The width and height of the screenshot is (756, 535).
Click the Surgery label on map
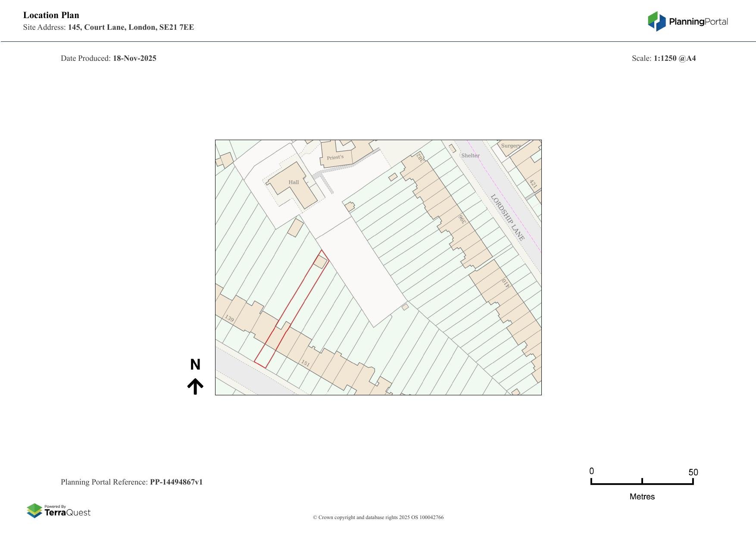tap(511, 146)
